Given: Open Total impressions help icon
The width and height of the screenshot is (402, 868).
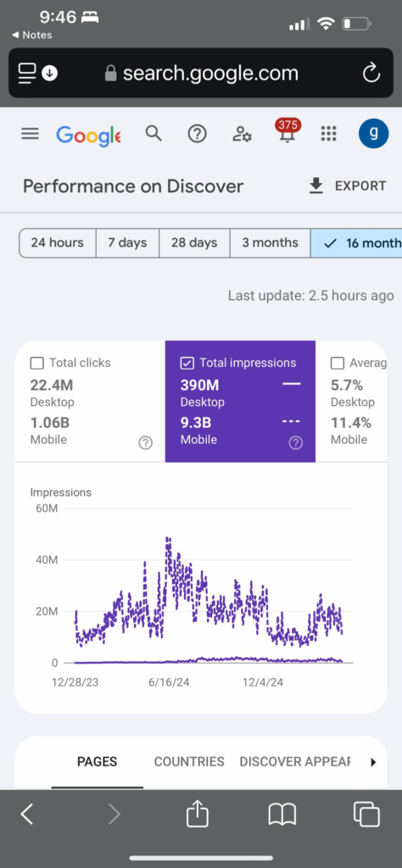Looking at the screenshot, I should pos(296,442).
